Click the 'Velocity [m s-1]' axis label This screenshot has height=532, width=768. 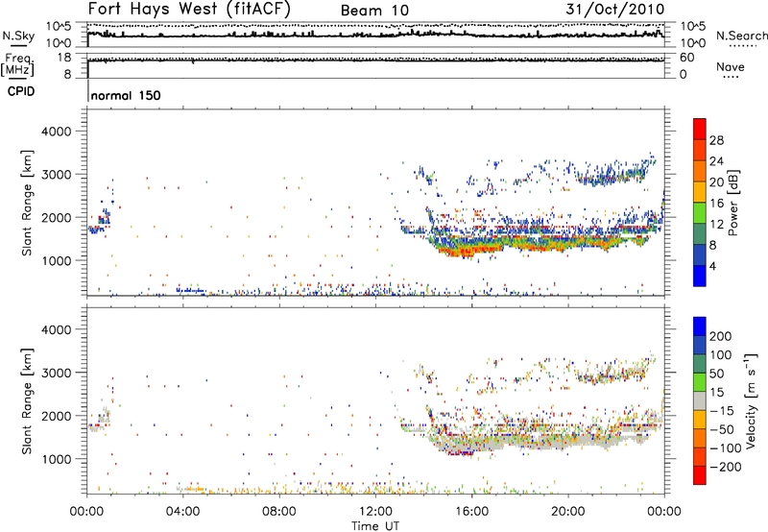(750, 400)
